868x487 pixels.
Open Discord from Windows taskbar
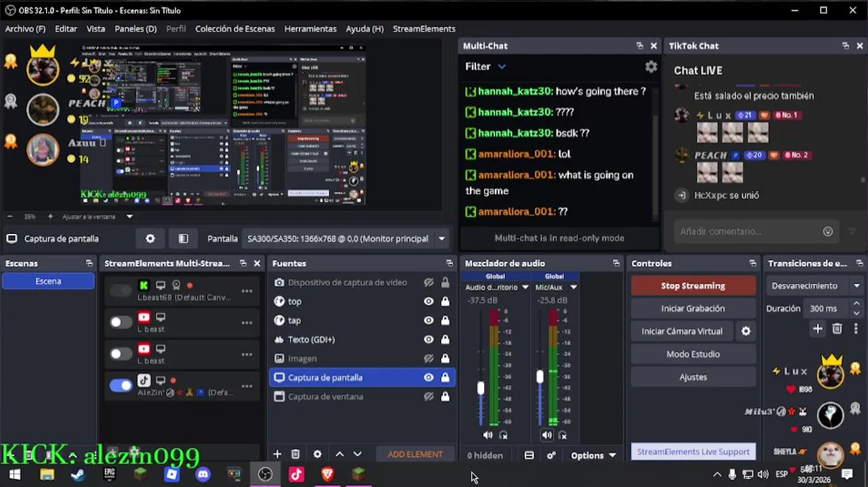tap(203, 474)
